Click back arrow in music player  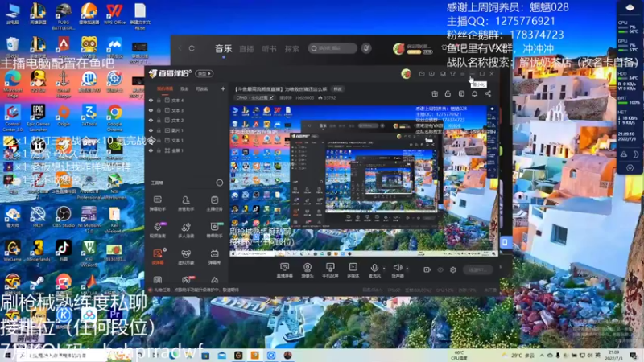(x=180, y=48)
